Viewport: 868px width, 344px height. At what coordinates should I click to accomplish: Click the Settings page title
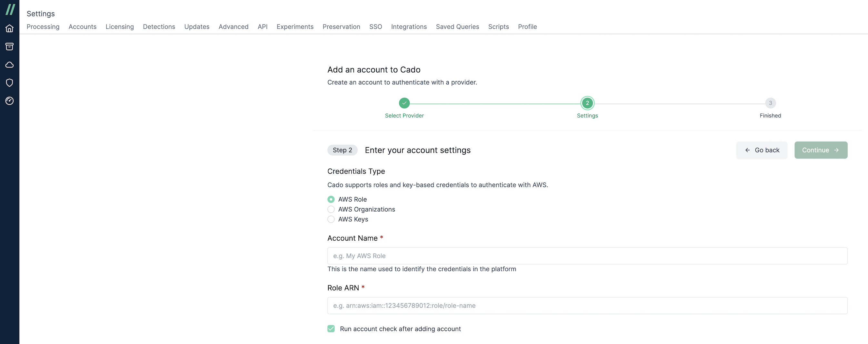[x=40, y=14]
